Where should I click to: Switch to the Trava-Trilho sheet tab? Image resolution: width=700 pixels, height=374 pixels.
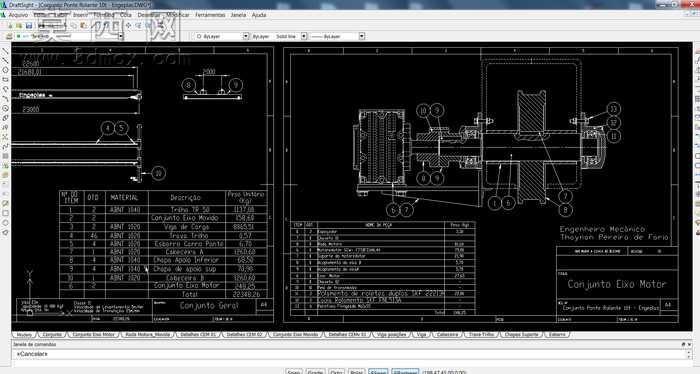pos(481,334)
